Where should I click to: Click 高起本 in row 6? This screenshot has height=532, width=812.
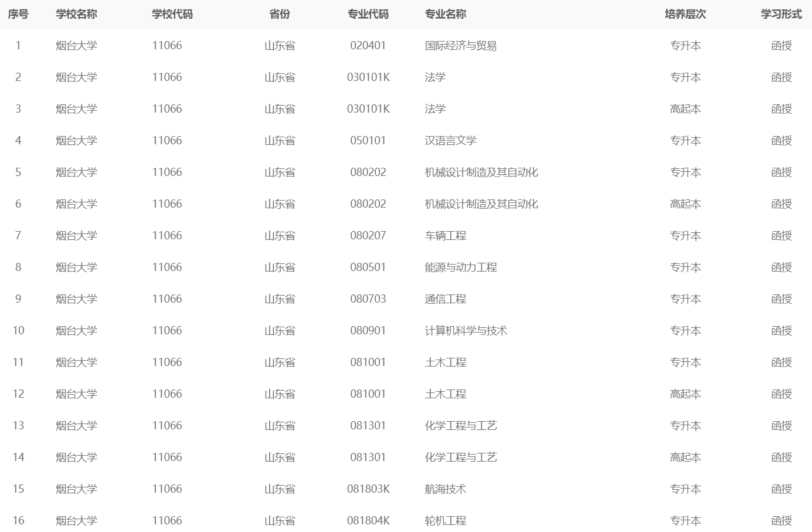tap(685, 204)
